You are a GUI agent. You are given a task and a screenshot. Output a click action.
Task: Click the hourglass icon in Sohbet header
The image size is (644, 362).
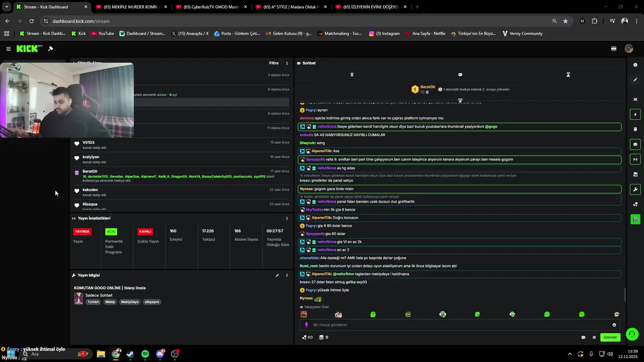[x=568, y=74]
